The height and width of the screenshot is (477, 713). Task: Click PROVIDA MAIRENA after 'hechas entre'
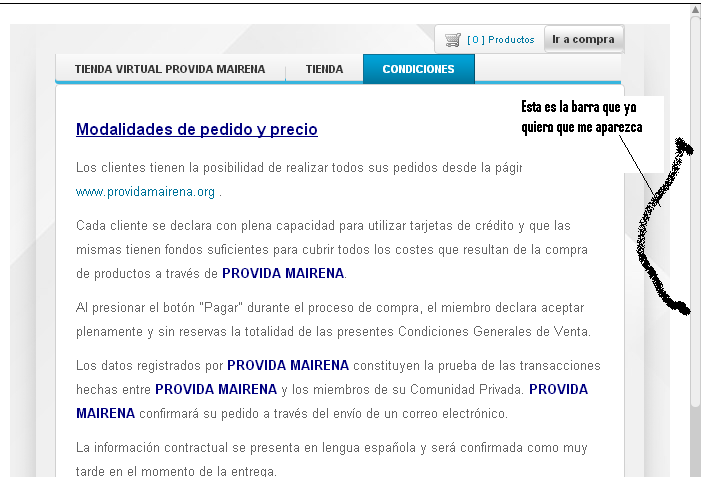(216, 390)
